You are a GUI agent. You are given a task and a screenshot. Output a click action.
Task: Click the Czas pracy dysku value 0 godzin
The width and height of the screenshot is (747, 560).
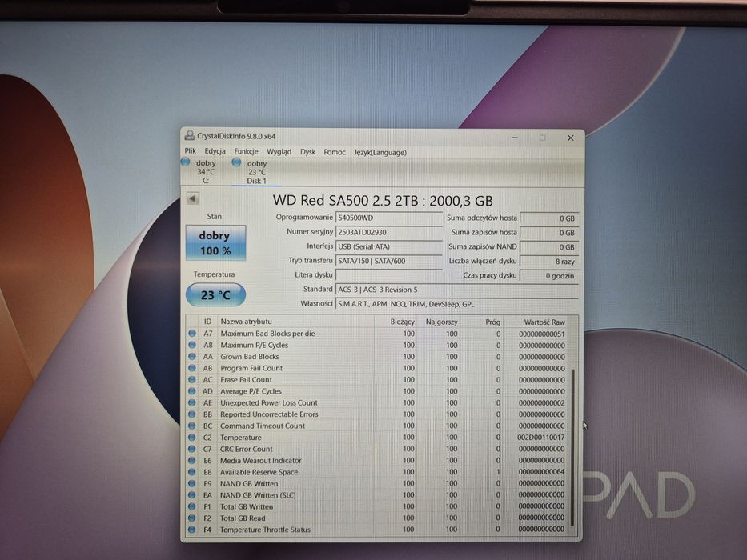549,276
